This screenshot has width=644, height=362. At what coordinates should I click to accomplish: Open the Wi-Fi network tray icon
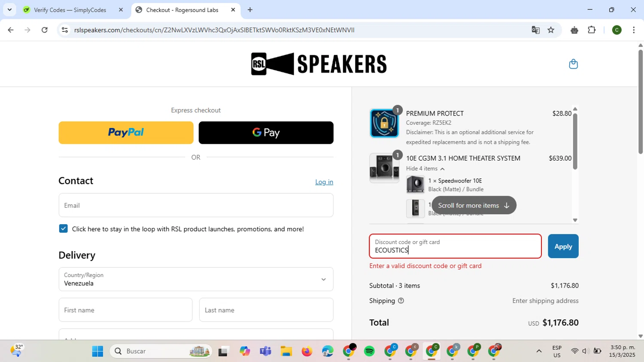coord(574,351)
